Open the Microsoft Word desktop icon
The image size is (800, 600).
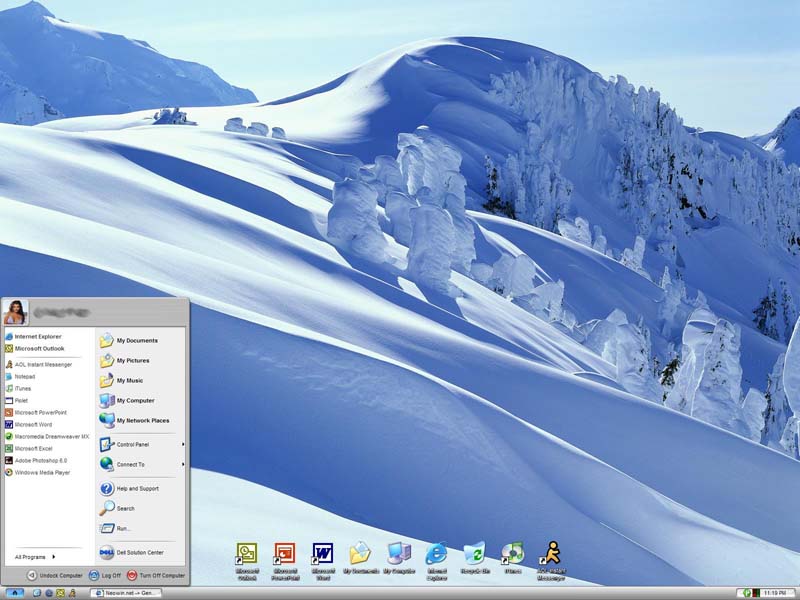[x=322, y=554]
